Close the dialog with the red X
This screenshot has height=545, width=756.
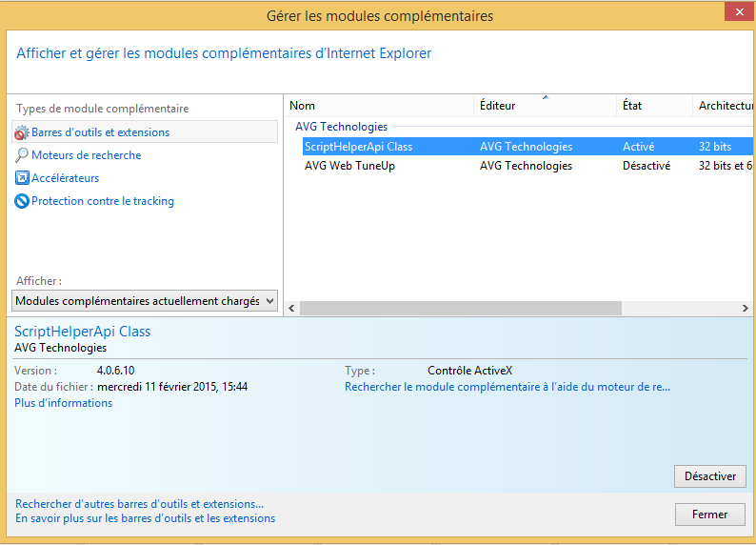click(x=740, y=11)
